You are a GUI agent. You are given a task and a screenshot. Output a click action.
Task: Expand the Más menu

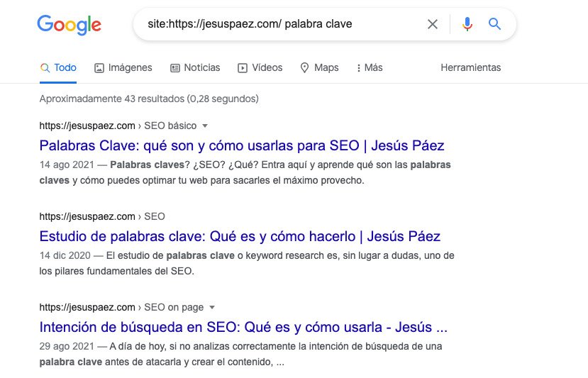[x=370, y=68]
